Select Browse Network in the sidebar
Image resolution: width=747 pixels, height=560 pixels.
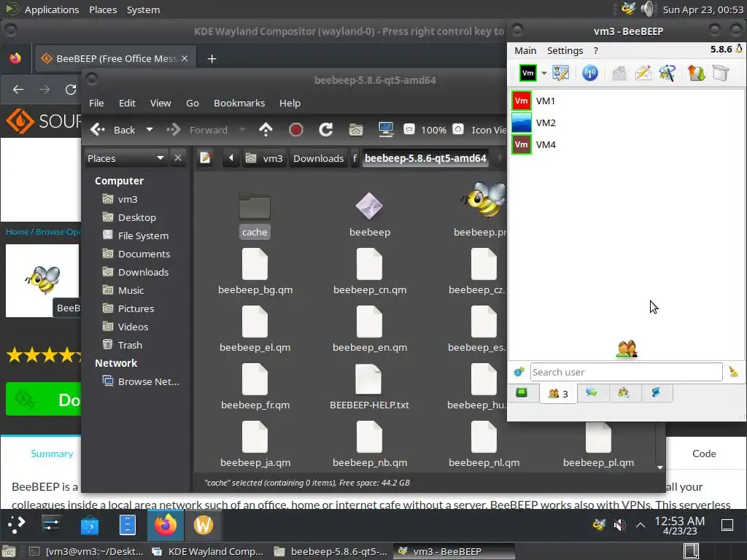point(141,381)
